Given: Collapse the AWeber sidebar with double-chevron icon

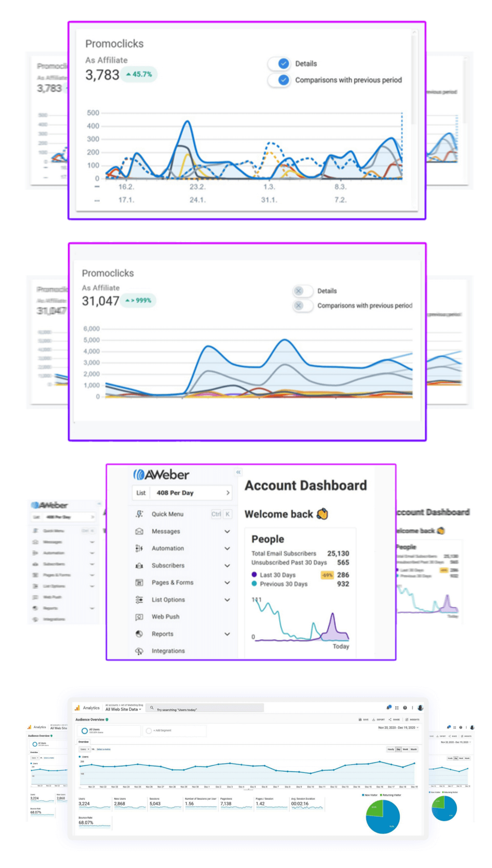Looking at the screenshot, I should point(238,472).
